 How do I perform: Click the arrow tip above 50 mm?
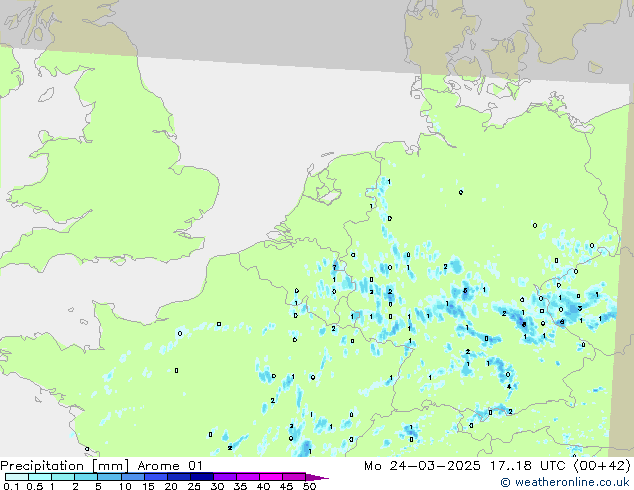(317, 478)
